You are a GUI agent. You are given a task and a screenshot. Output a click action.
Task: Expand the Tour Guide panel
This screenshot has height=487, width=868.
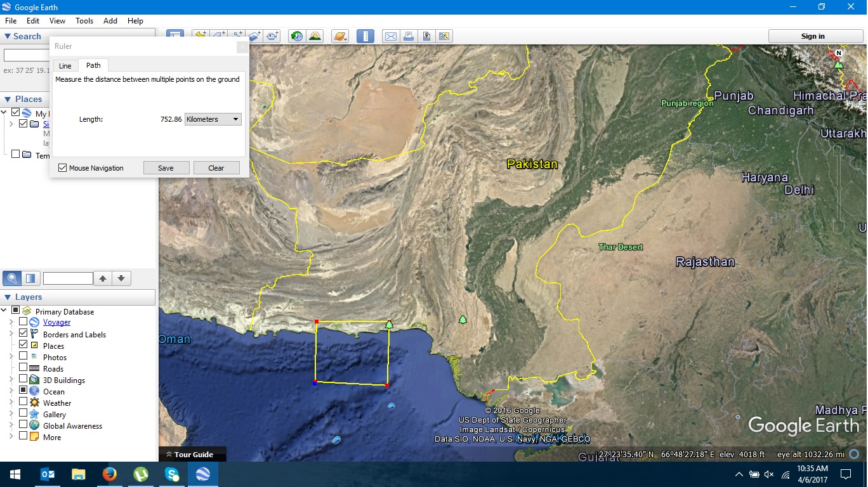click(192, 455)
